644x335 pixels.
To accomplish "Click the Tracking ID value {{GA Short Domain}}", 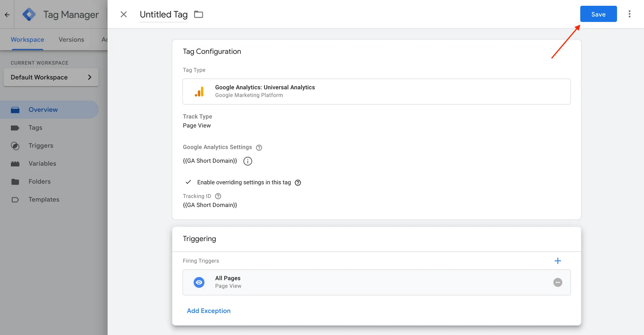I will [210, 205].
